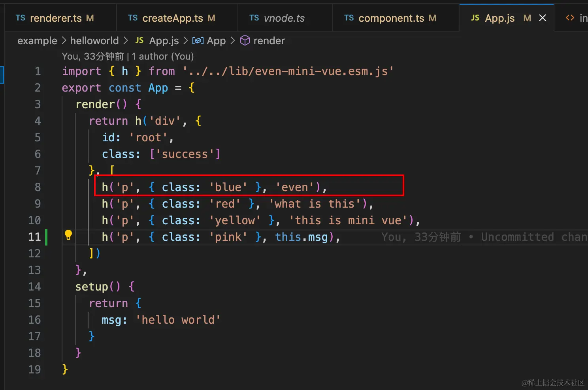Switch to the renderer.ts tab
Screen dimensions: 588x390
[60, 18]
